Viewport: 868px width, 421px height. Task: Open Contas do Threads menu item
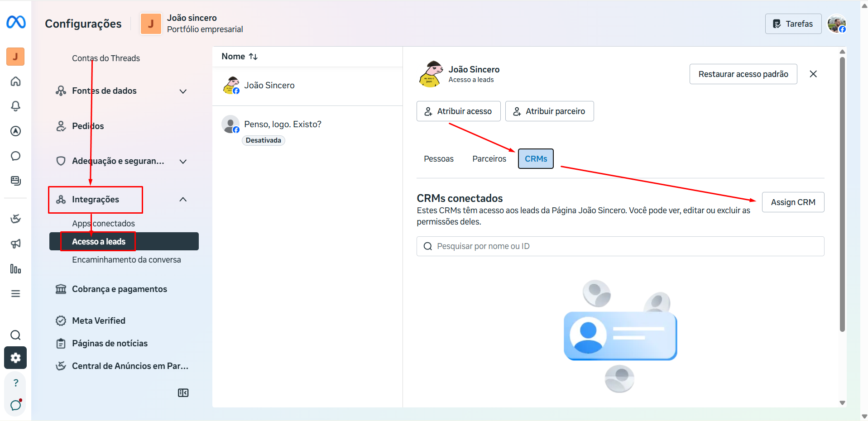coord(106,58)
